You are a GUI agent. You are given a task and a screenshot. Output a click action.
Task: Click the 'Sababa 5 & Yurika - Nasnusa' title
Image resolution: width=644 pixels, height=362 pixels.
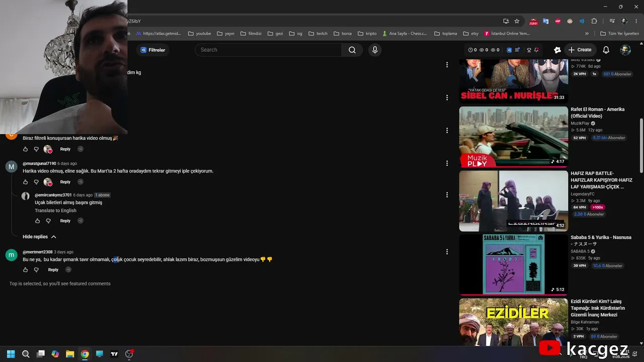pyautogui.click(x=601, y=241)
